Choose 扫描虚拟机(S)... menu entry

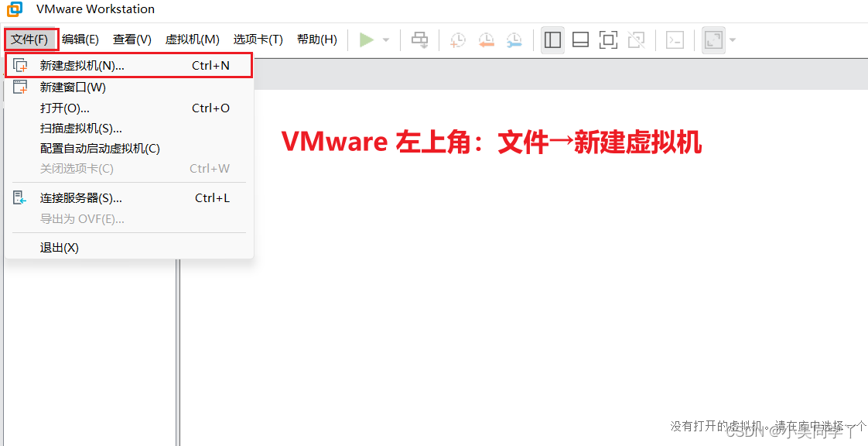(128, 129)
